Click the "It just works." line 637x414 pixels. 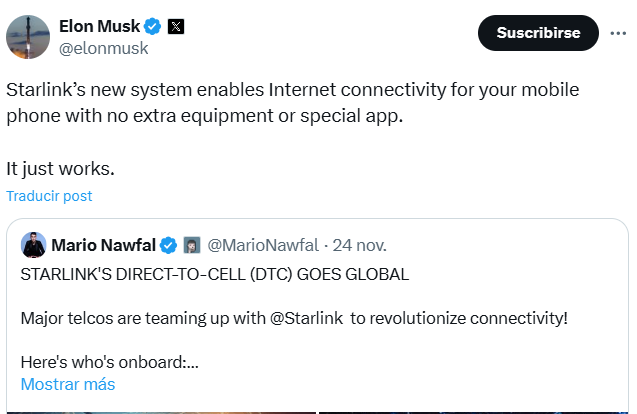pyautogui.click(x=60, y=166)
